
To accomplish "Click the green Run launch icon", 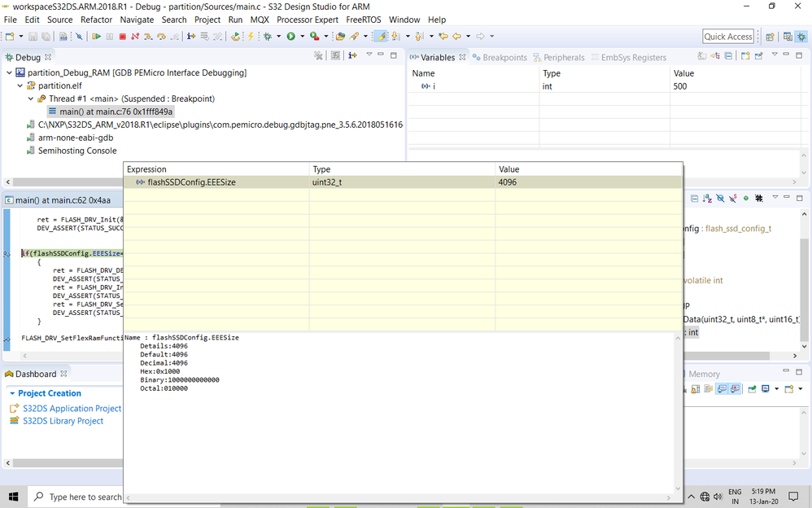I will pyautogui.click(x=291, y=37).
